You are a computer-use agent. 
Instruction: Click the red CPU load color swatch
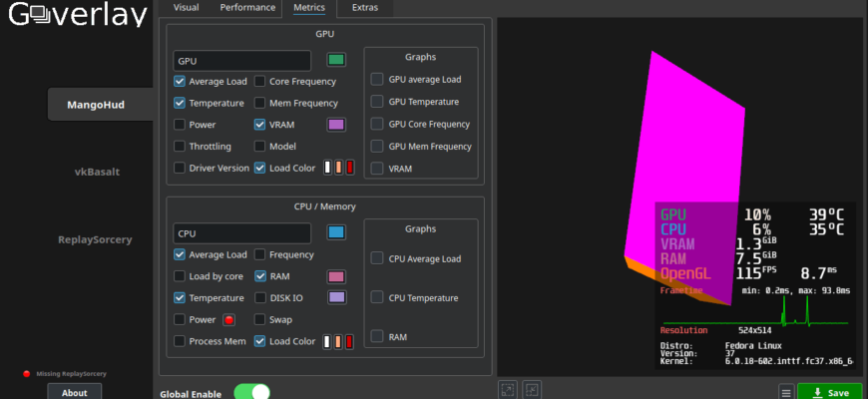[350, 341]
